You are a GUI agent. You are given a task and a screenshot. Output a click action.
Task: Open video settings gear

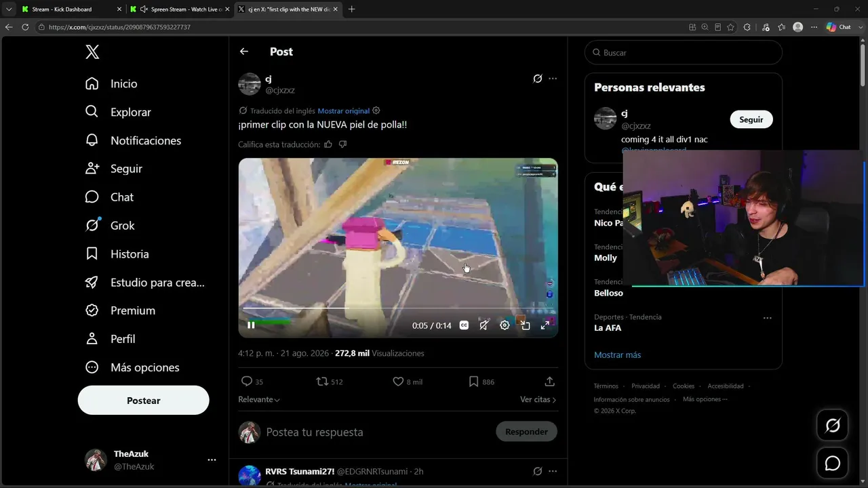click(x=505, y=325)
